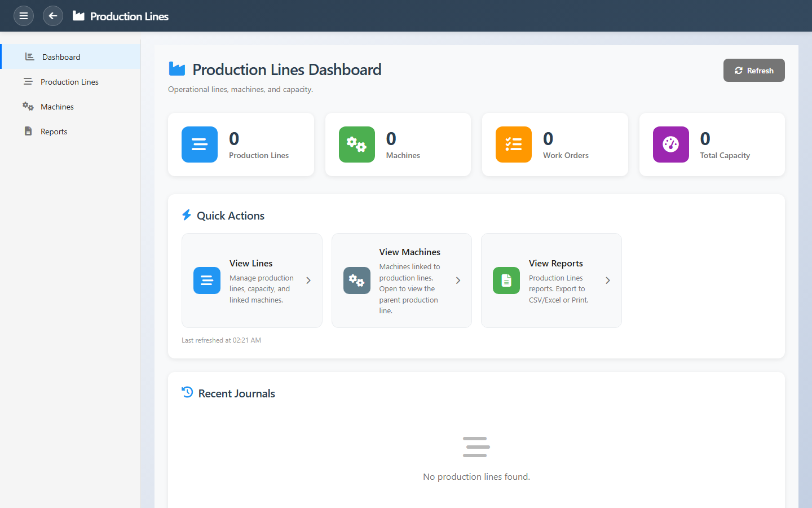Click the purple Total Capacity gauge icon

tap(670, 144)
